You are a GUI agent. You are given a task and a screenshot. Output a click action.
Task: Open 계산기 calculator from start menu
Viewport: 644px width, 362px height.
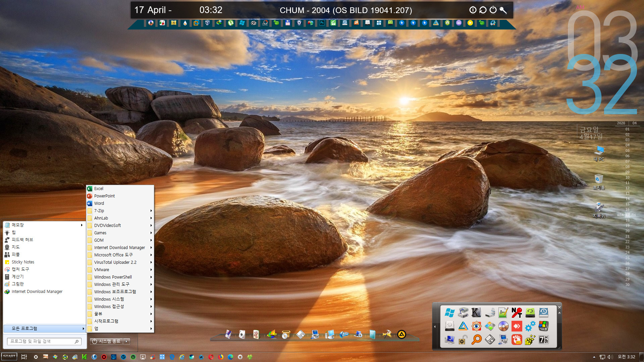coord(44,277)
